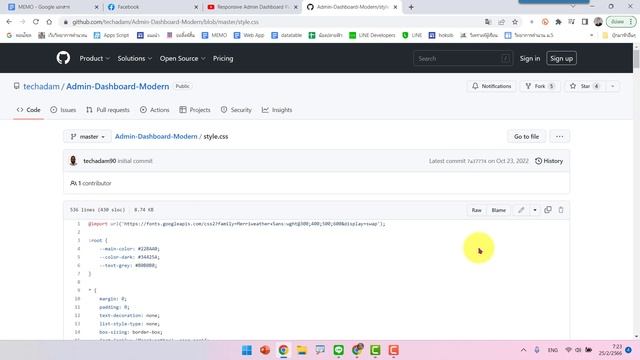
Task: Expand the Open Source menu
Action: click(x=182, y=58)
